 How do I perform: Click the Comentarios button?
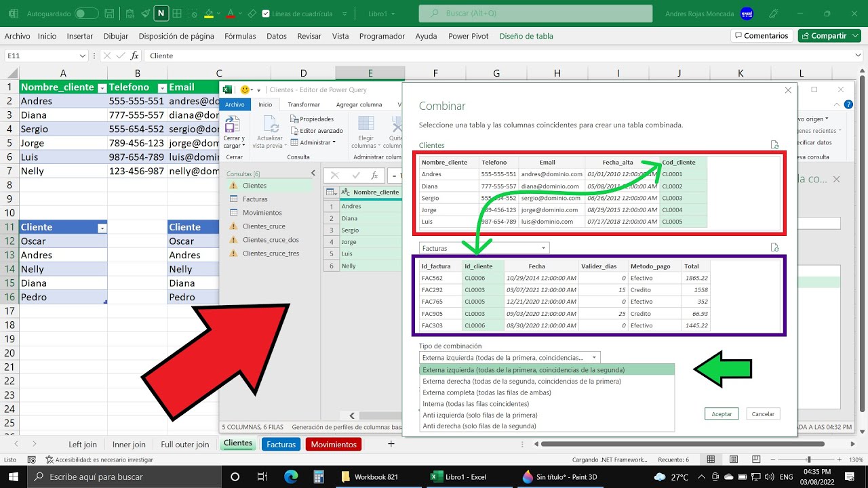tap(762, 36)
